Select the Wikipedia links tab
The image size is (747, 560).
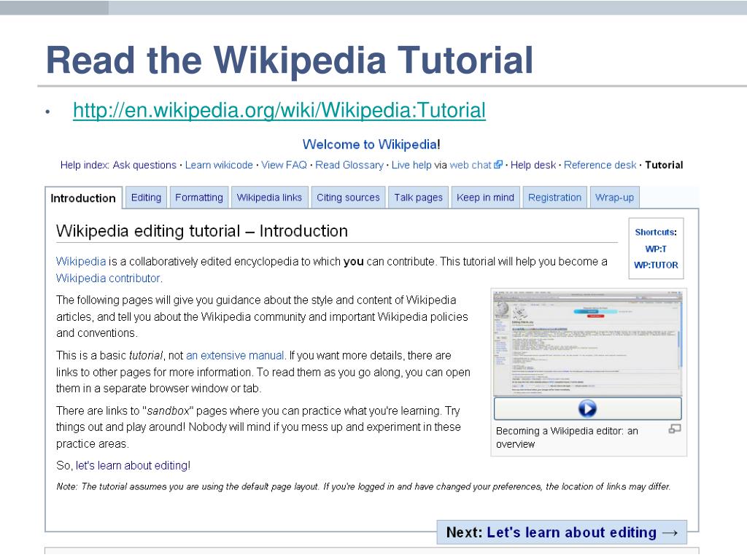(269, 198)
